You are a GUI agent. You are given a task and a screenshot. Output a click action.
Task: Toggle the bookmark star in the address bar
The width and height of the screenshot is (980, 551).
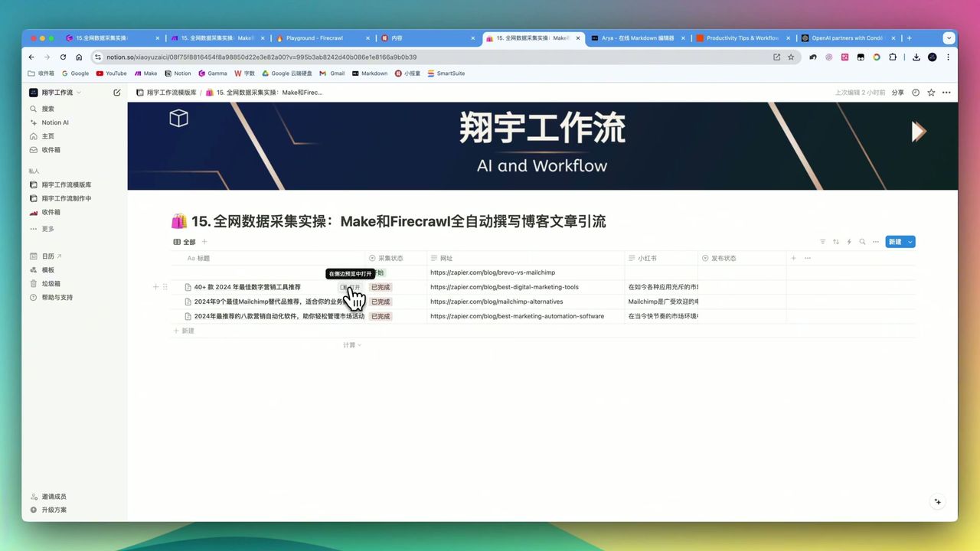tap(791, 57)
